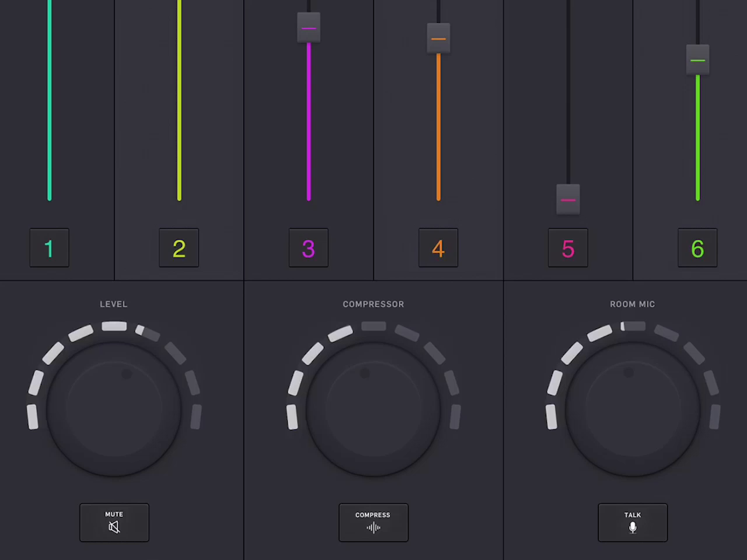Enable COMPRESS on the compressor channel
This screenshot has height=560, width=747.
tap(373, 522)
